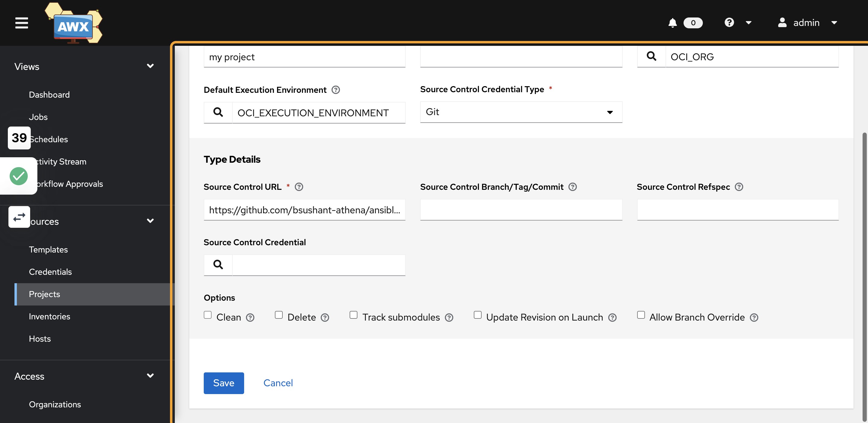Click the help question mark icon
The image size is (868, 423).
[x=729, y=23]
